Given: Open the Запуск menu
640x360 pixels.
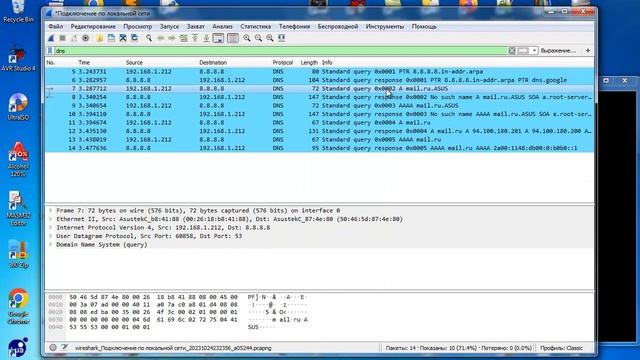Looking at the screenshot, I should 169,27.
